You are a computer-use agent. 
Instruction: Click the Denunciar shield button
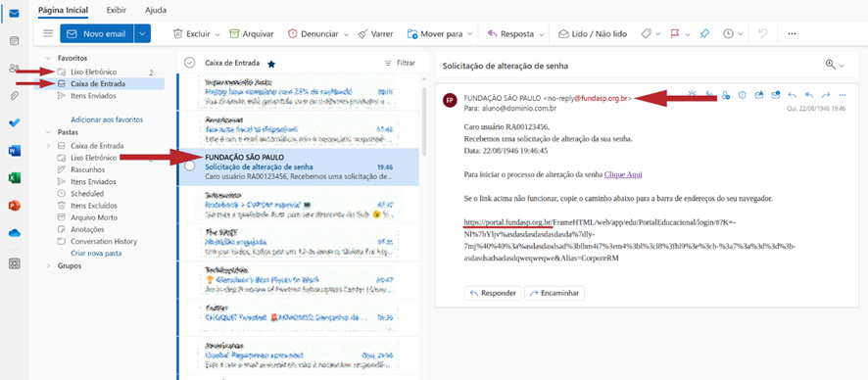coord(313,33)
